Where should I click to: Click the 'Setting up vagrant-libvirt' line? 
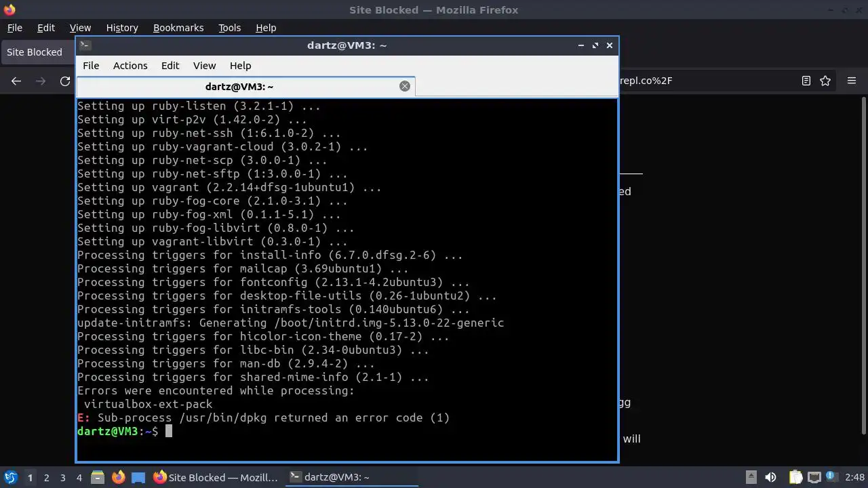click(212, 241)
